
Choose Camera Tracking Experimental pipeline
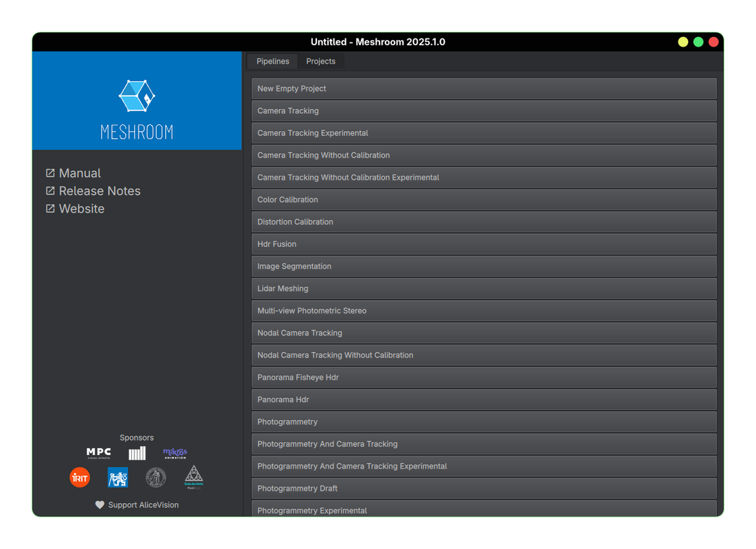(484, 133)
